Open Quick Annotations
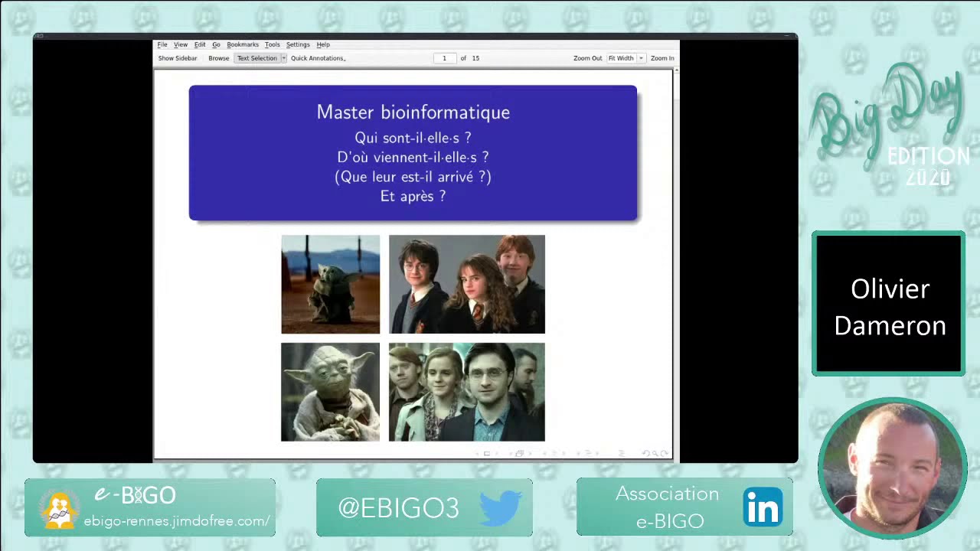980x551 pixels. (x=318, y=58)
